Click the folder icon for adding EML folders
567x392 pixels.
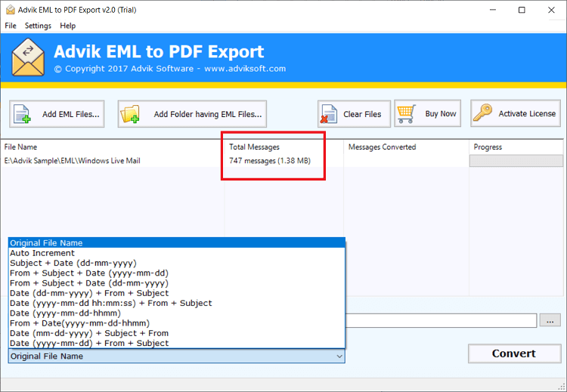130,114
